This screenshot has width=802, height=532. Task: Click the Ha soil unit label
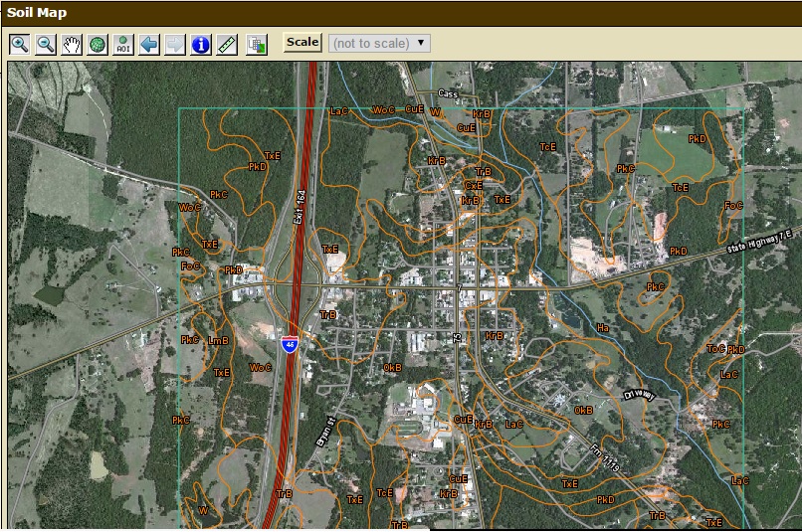click(x=603, y=328)
